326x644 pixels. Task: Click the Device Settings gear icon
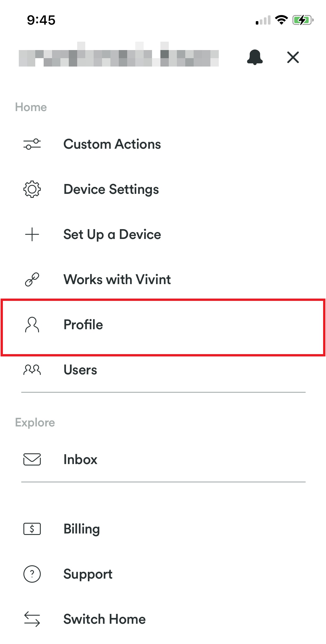point(32,189)
